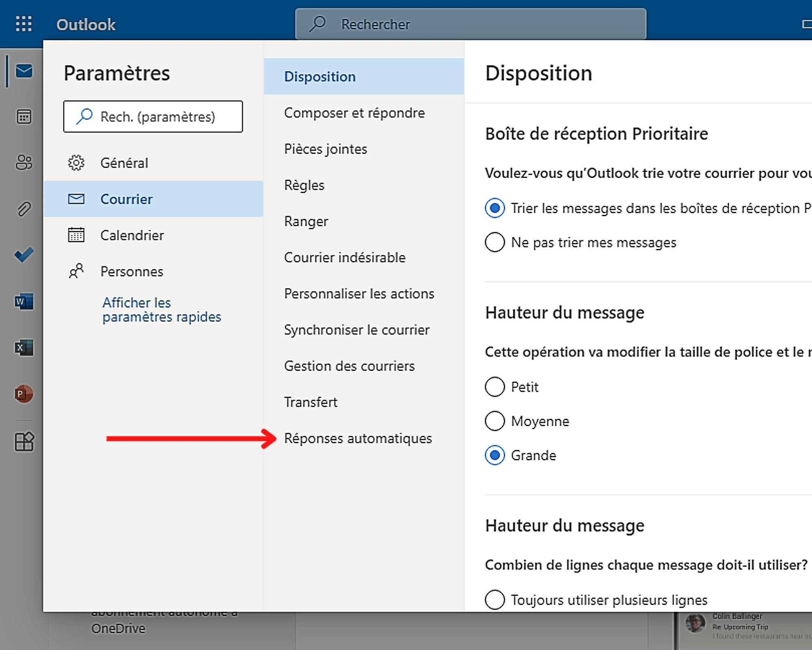
Task: Open Courrier indésirable settings
Action: coord(364,257)
